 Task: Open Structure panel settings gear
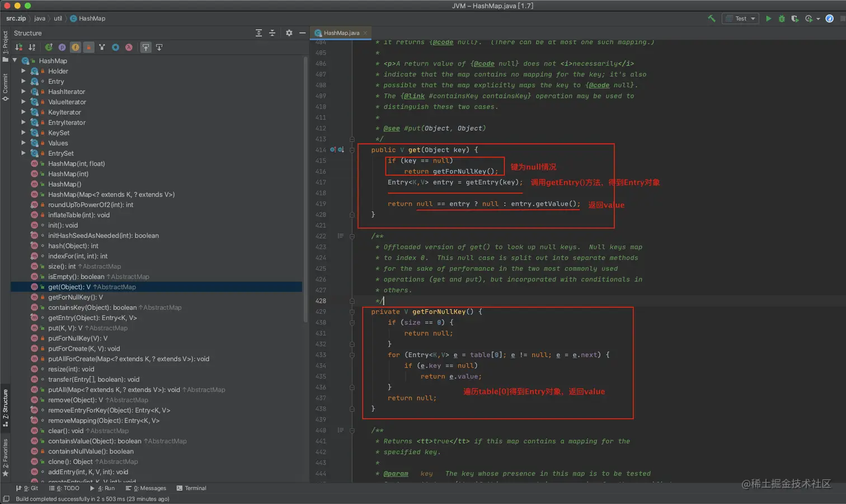pos(289,33)
